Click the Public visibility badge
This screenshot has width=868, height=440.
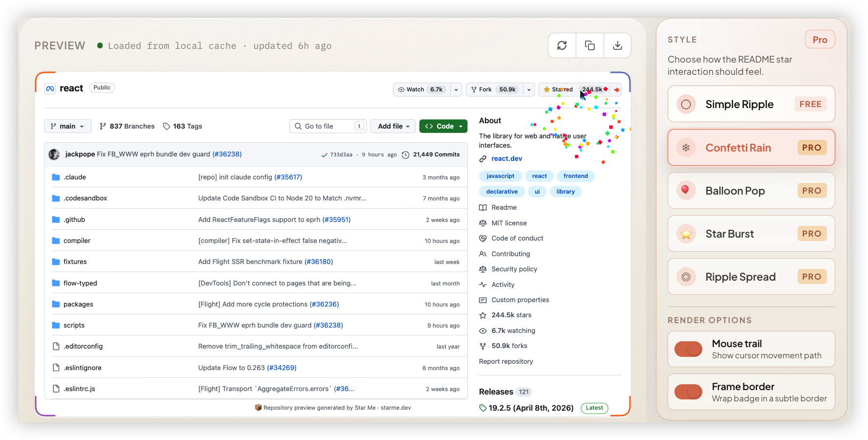pos(102,88)
